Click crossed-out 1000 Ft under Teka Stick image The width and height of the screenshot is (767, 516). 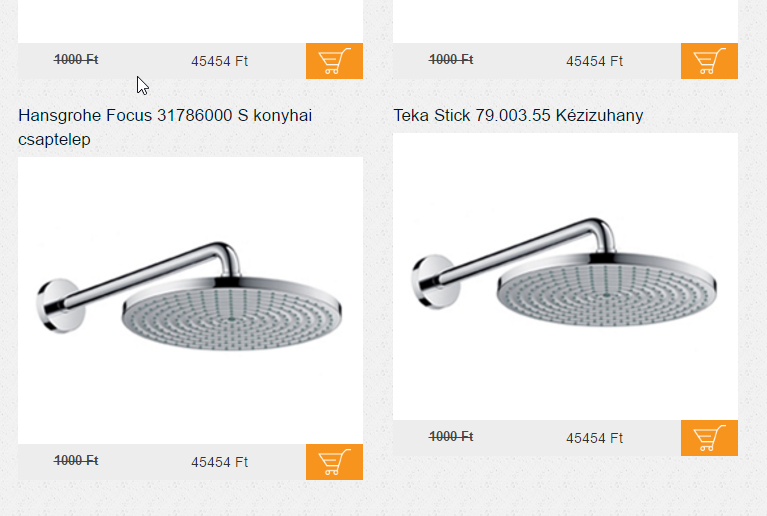[451, 436]
